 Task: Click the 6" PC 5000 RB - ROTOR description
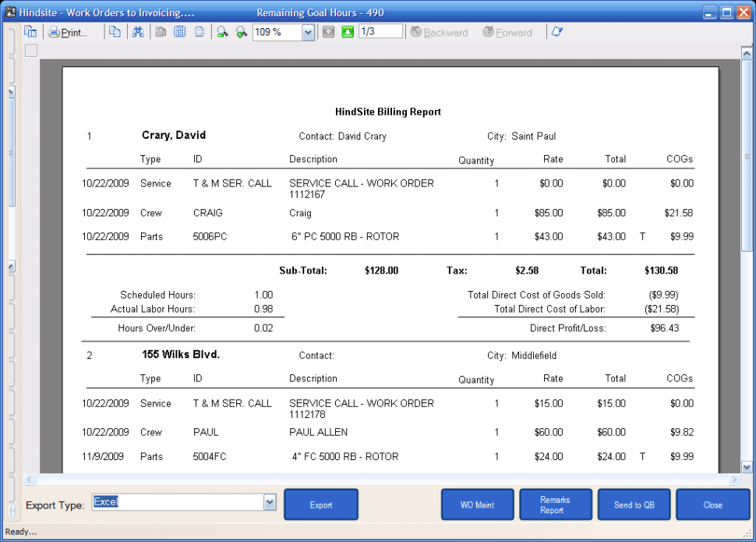(345, 236)
